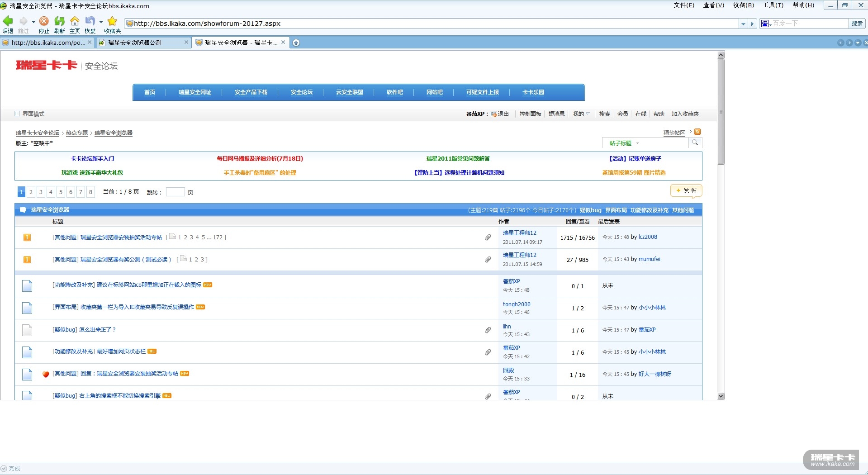This screenshot has height=475, width=868.
Task: Open the Favorites star icon
Action: pyautogui.click(x=112, y=21)
